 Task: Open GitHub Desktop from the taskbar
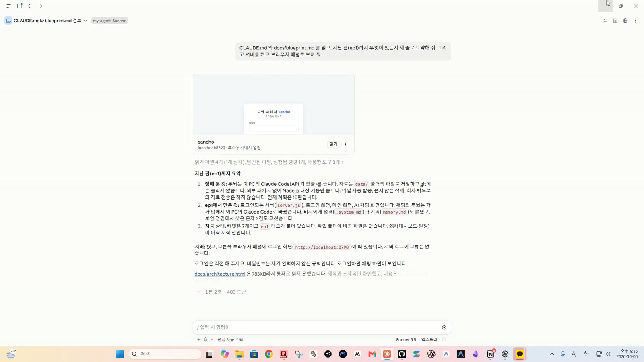pos(402,354)
